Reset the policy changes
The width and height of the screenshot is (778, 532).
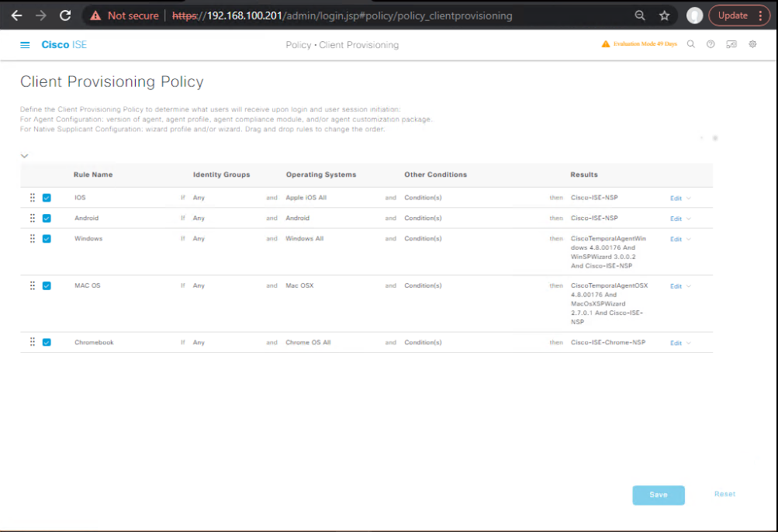[x=725, y=494]
